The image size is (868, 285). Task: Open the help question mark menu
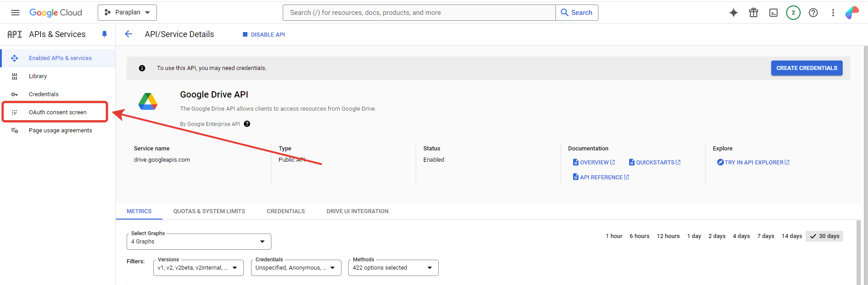point(813,13)
